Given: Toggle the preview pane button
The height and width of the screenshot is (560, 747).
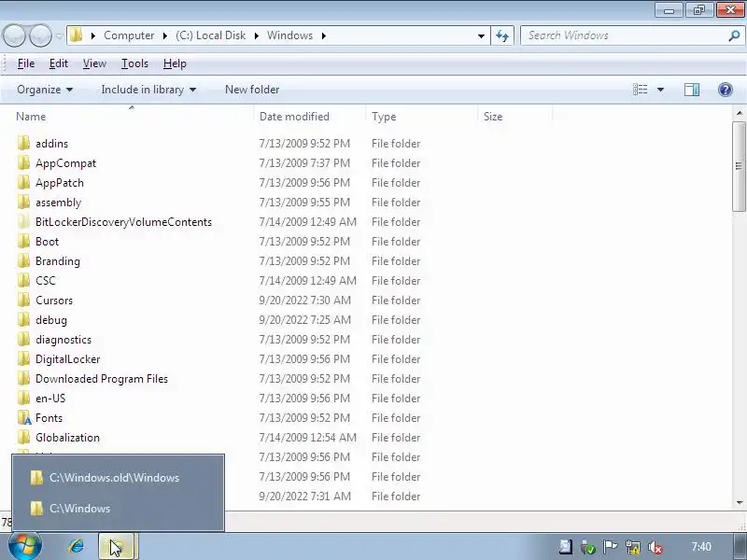Looking at the screenshot, I should point(691,90).
